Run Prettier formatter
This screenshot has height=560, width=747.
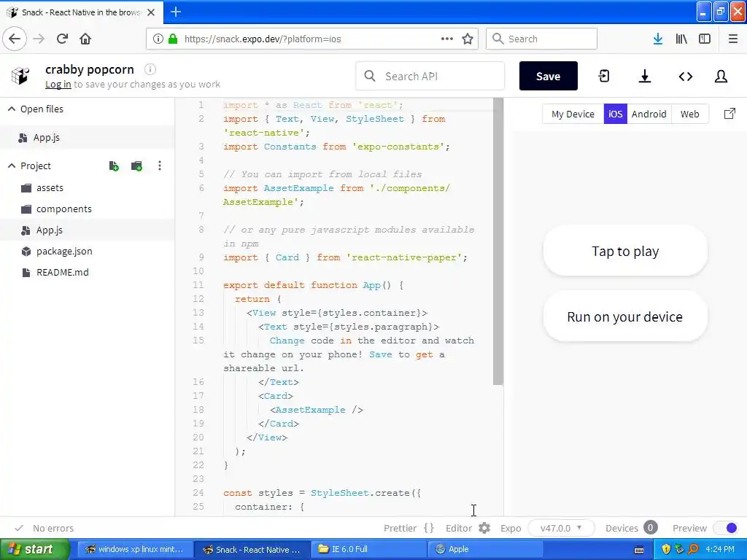(x=409, y=528)
